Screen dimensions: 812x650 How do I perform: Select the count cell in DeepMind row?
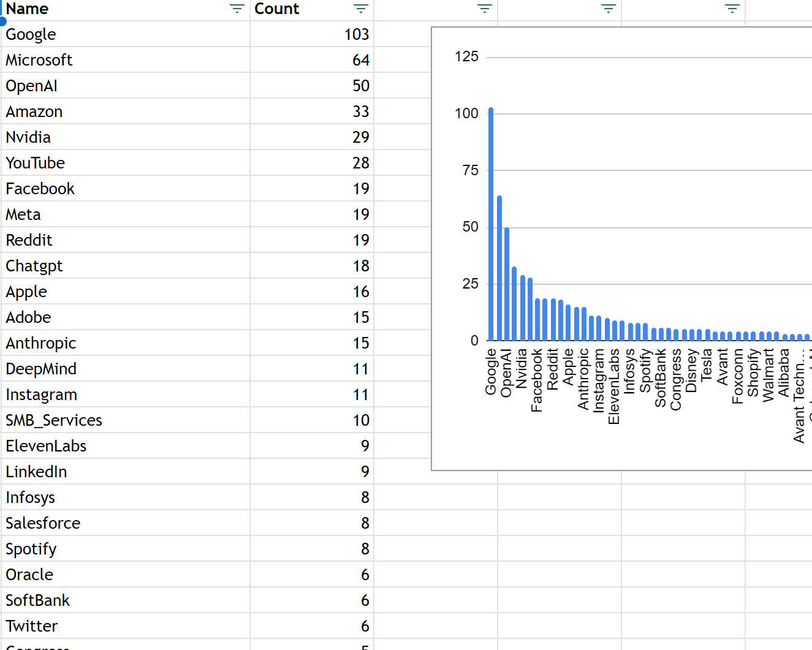click(312, 369)
